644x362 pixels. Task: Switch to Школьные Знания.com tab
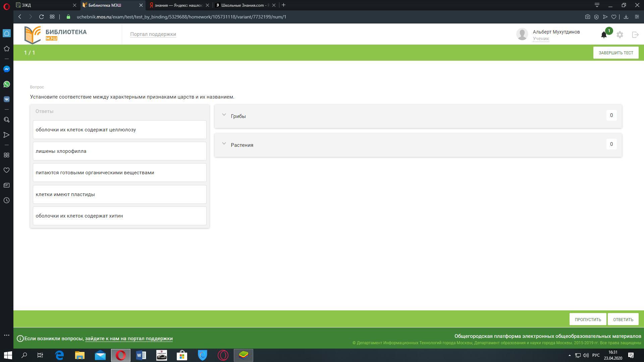244,5
